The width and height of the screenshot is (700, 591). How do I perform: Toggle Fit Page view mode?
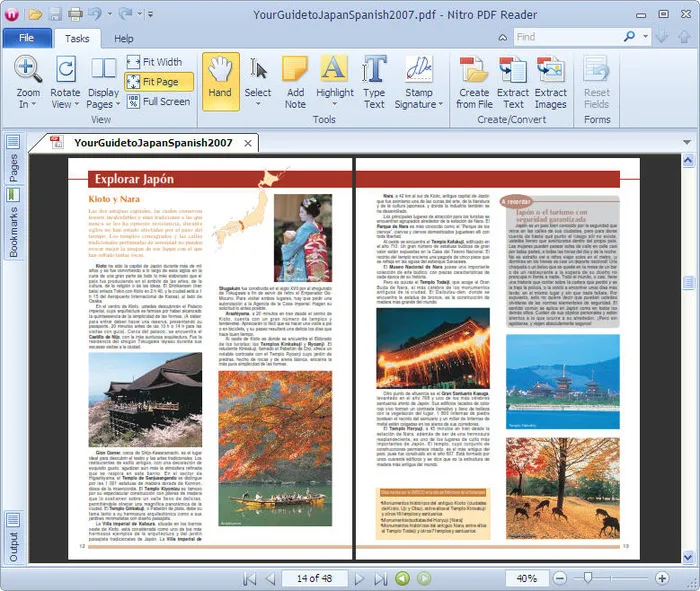[159, 82]
